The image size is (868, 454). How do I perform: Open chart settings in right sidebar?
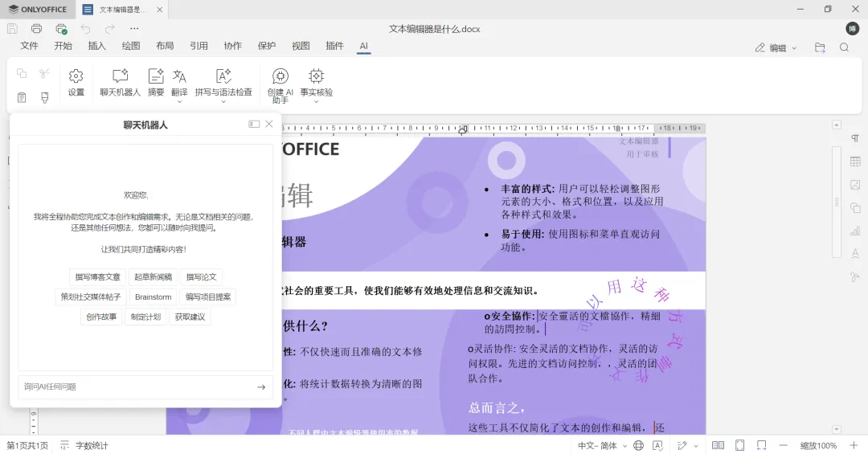pos(855,231)
